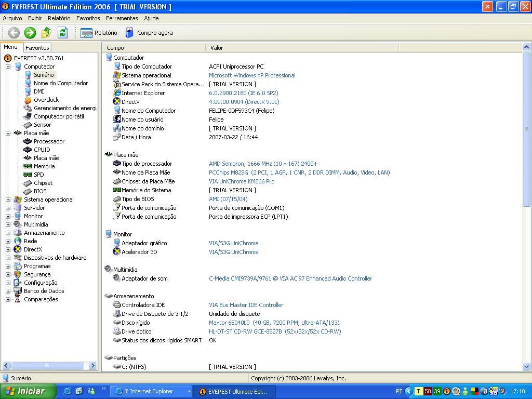
Task: Expand the DirectX tree node
Action: [x=8, y=249]
